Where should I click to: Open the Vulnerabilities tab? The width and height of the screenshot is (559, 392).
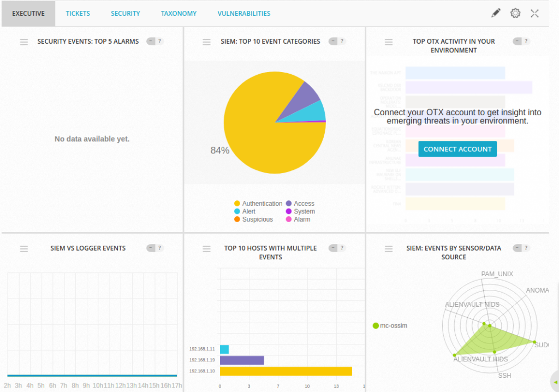[243, 13]
